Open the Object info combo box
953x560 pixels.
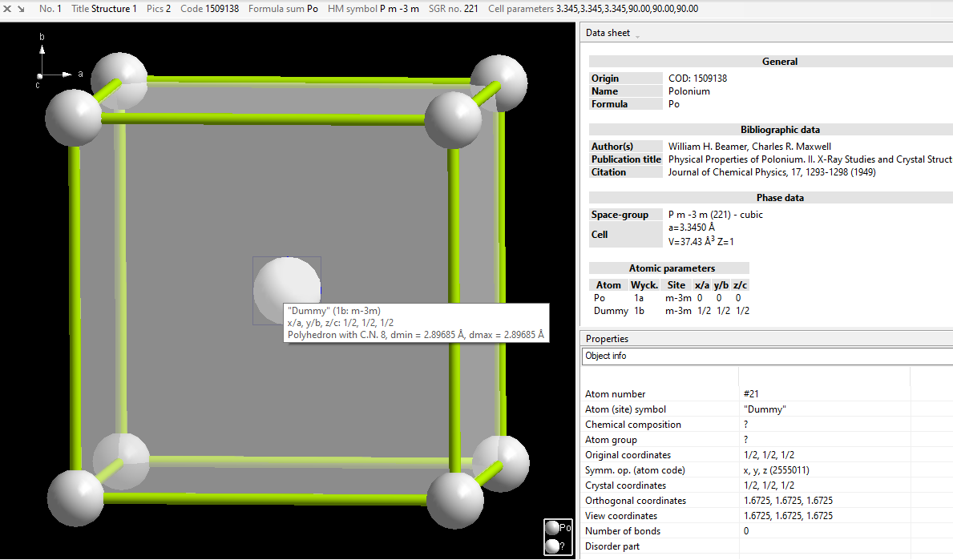click(766, 356)
